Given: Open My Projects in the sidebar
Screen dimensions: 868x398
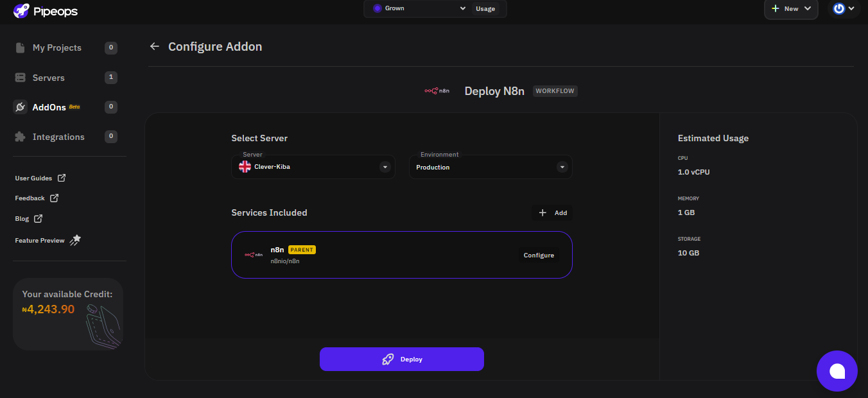Looking at the screenshot, I should click(x=66, y=48).
